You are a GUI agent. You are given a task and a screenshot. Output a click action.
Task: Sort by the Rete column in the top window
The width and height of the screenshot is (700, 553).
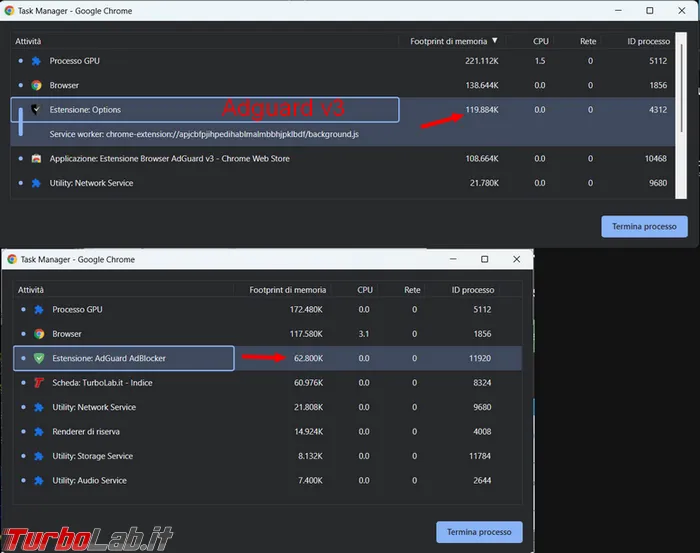[x=588, y=41]
